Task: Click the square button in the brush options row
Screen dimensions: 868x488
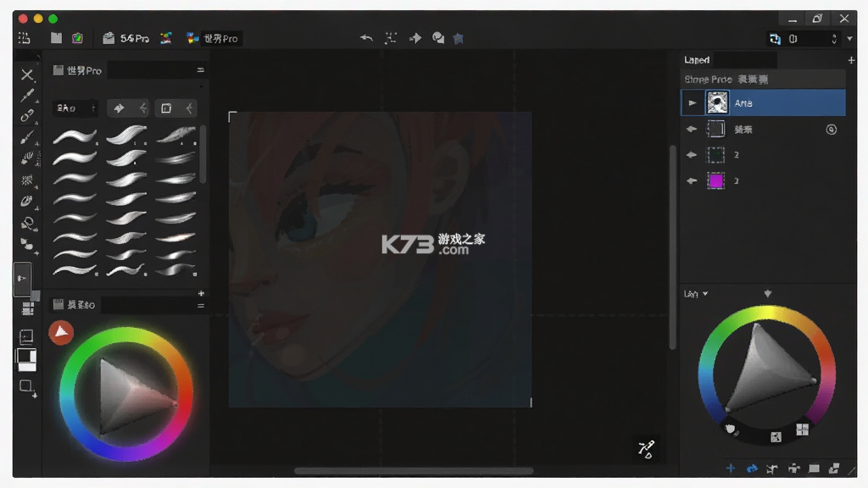Action: pos(166,108)
